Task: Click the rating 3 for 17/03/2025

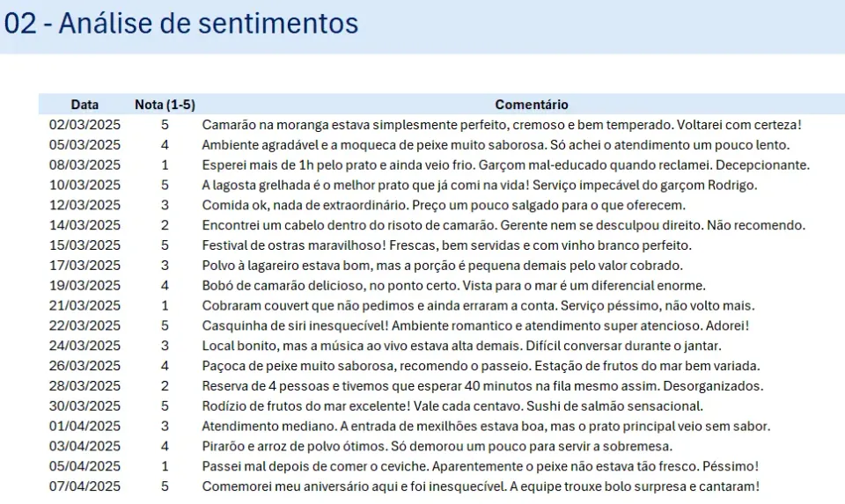Action: (165, 266)
